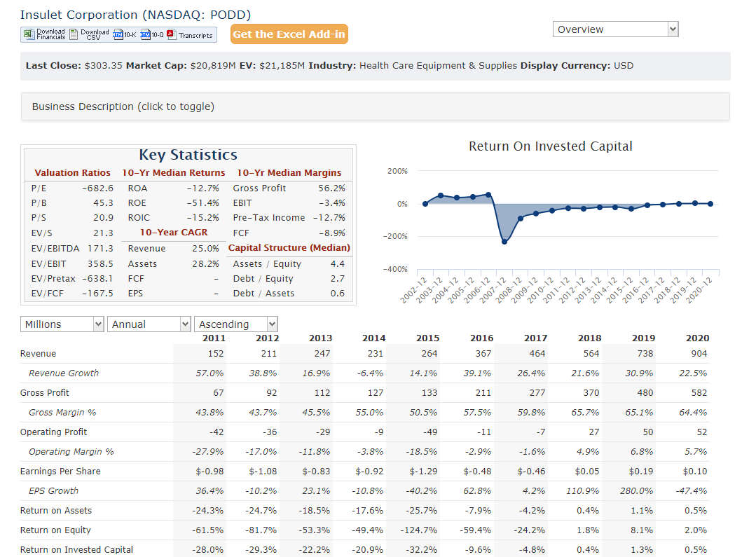756x557 pixels.
Task: Click the Display Currency USD text
Action: coord(624,66)
